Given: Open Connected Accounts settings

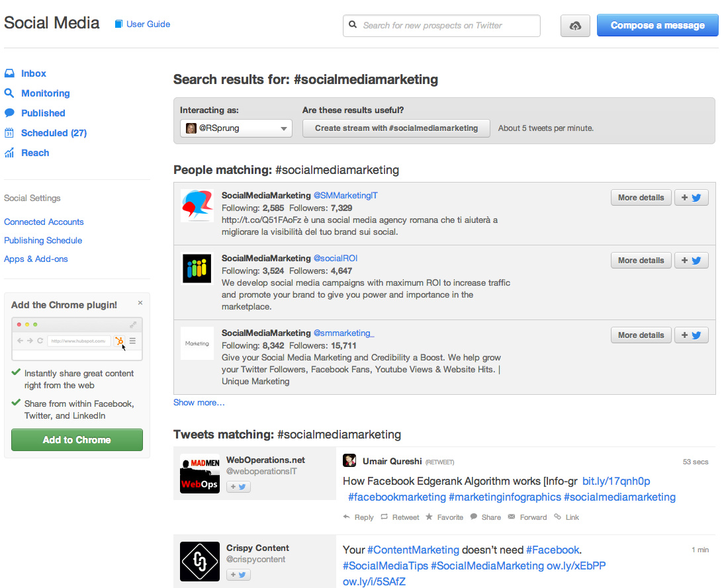Looking at the screenshot, I should coord(44,222).
